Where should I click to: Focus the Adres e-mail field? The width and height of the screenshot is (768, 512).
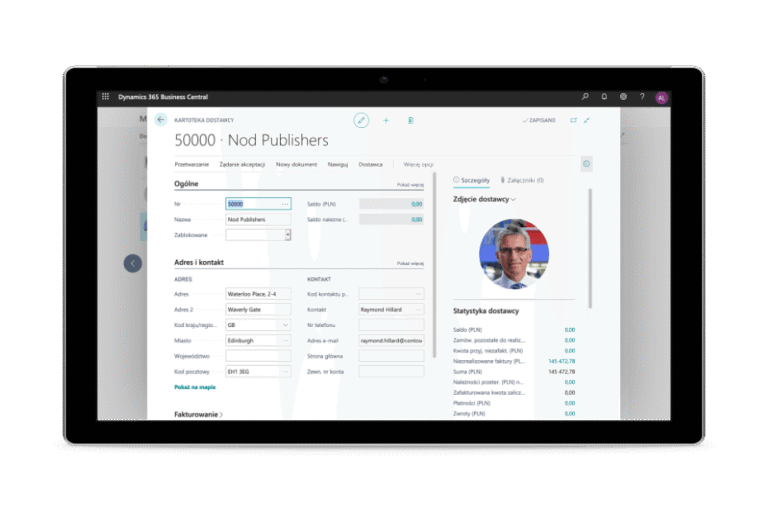tap(391, 341)
